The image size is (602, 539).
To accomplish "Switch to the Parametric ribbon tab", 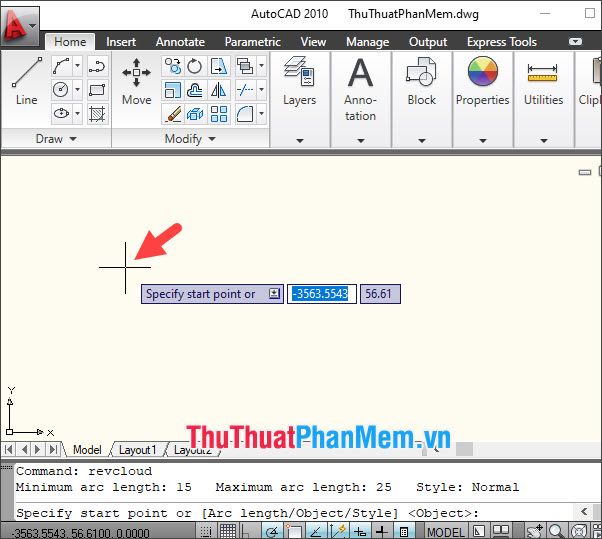I will (x=253, y=41).
